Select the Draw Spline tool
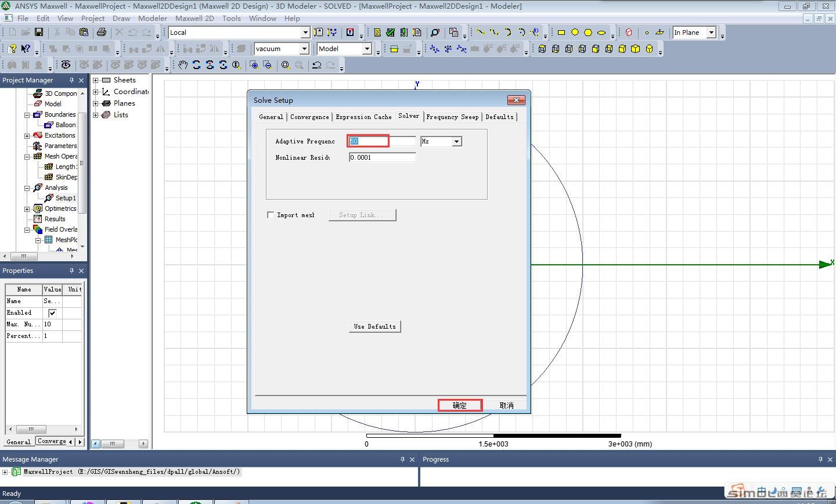This screenshot has height=504, width=836. pos(494,32)
